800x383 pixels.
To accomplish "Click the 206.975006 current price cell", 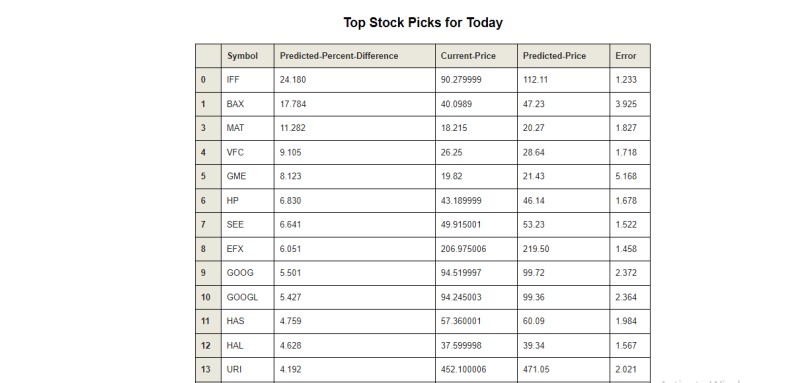I will click(477, 249).
